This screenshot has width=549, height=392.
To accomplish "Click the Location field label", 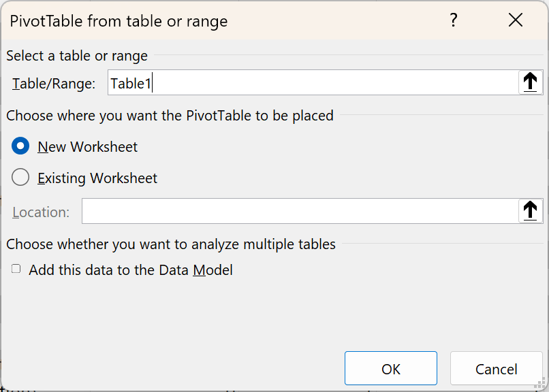I will coord(41,212).
